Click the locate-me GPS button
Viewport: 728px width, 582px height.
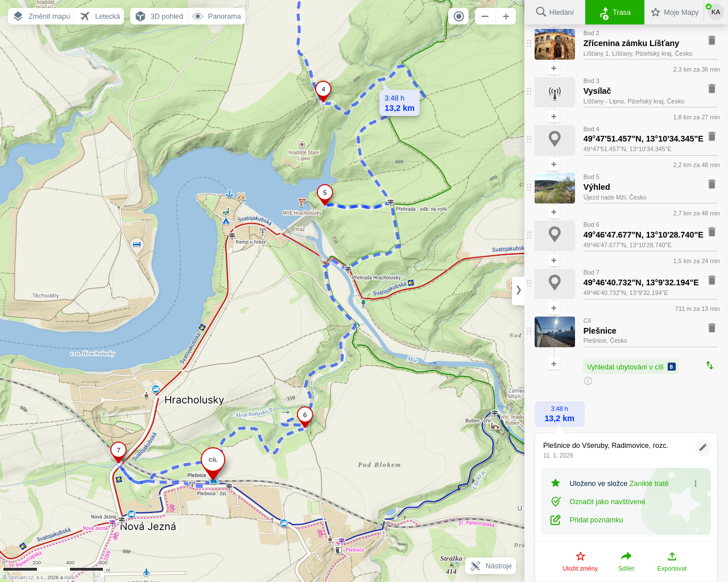458,16
